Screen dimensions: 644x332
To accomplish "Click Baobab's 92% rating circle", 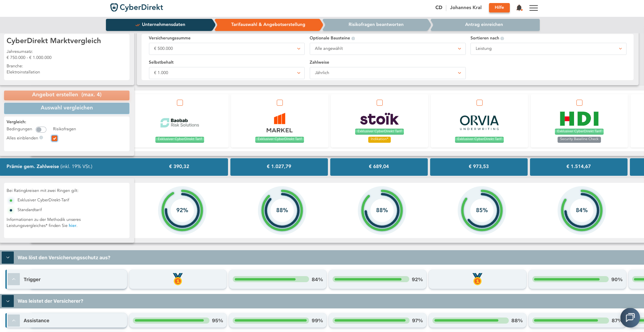I will pos(182,210).
